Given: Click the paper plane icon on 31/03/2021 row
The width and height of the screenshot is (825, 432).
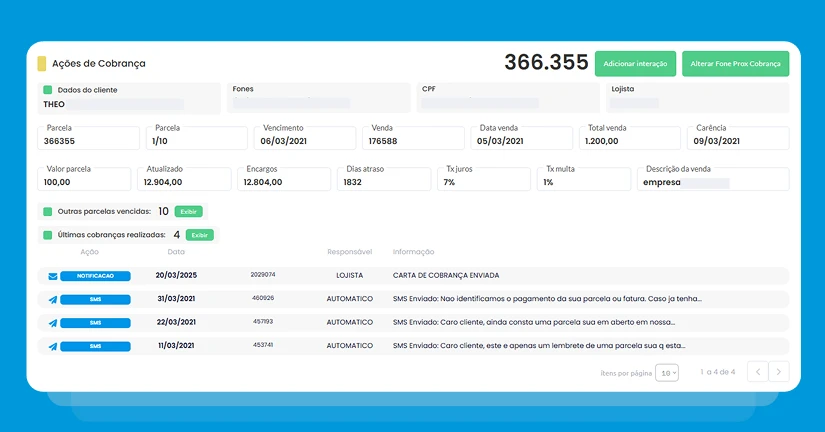Looking at the screenshot, I should click(x=53, y=300).
